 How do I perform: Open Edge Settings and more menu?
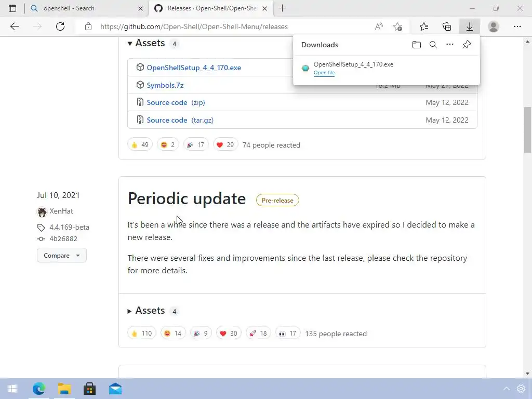coord(517,26)
